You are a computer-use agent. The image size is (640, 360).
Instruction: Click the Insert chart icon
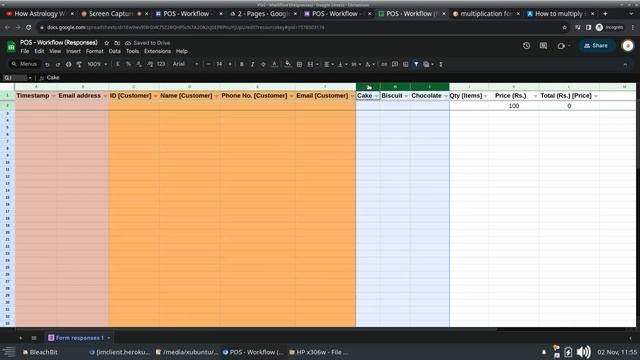coord(405,64)
